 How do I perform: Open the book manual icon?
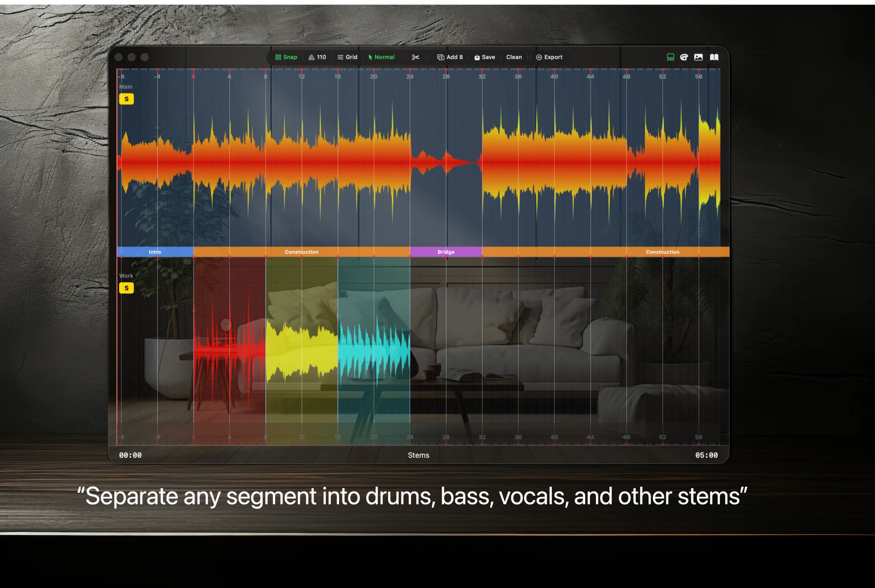pos(714,57)
